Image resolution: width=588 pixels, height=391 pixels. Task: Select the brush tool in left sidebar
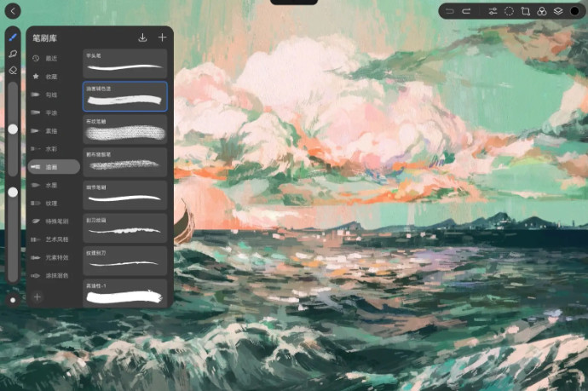13,37
